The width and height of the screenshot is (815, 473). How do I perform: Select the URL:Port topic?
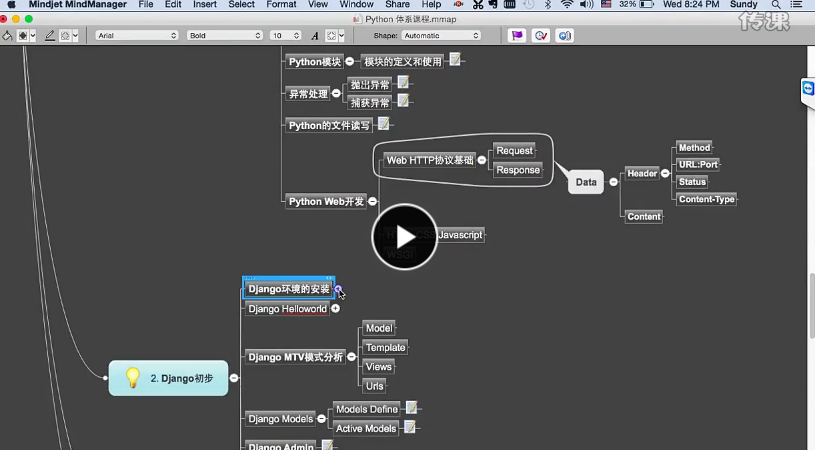[698, 164]
